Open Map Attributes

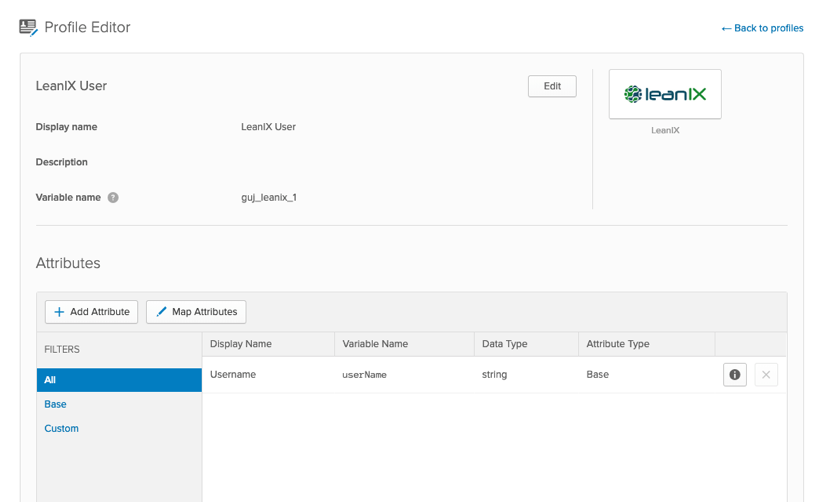196,312
